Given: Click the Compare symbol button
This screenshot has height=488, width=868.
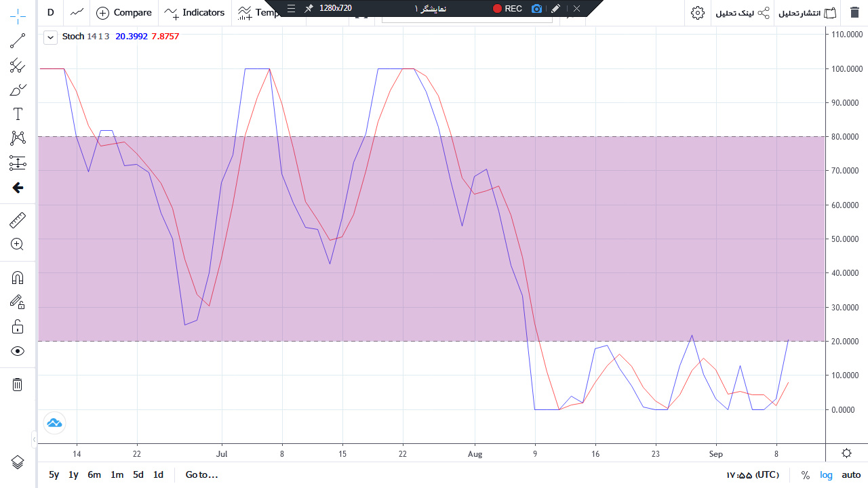Looking at the screenshot, I should pyautogui.click(x=124, y=13).
